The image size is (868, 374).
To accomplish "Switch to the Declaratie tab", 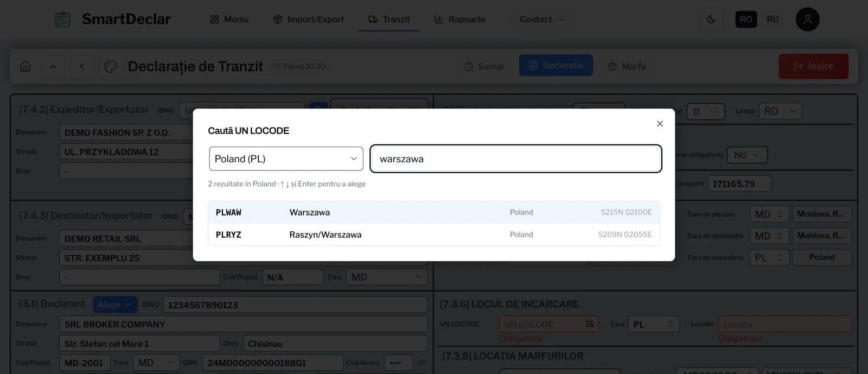I will [x=556, y=65].
